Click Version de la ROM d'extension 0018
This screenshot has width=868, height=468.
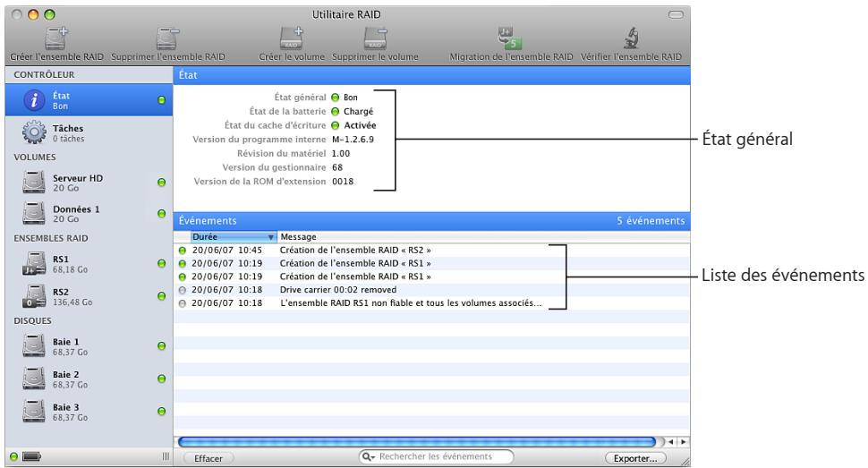pyautogui.click(x=343, y=182)
